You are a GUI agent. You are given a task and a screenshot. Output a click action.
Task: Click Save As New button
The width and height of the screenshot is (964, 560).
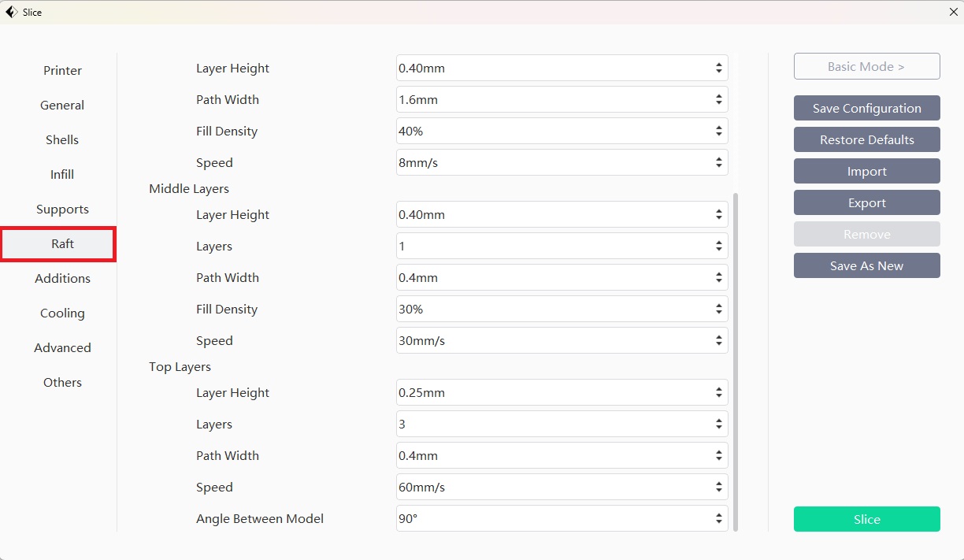point(866,266)
